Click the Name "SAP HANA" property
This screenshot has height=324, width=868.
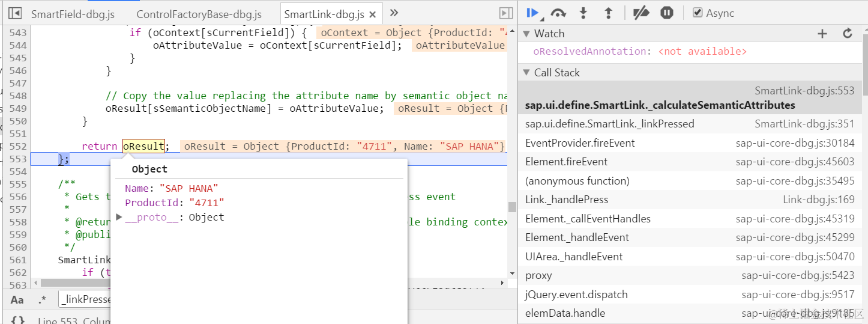tap(172, 188)
